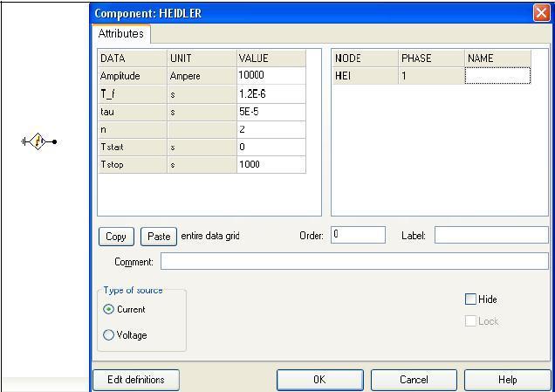
Task: Select the HEI node cell
Action: pyautogui.click(x=366, y=75)
